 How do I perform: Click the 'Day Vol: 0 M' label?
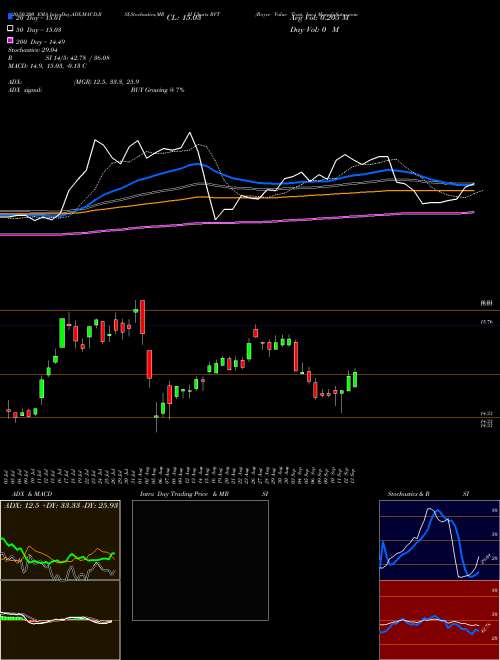[x=314, y=30]
